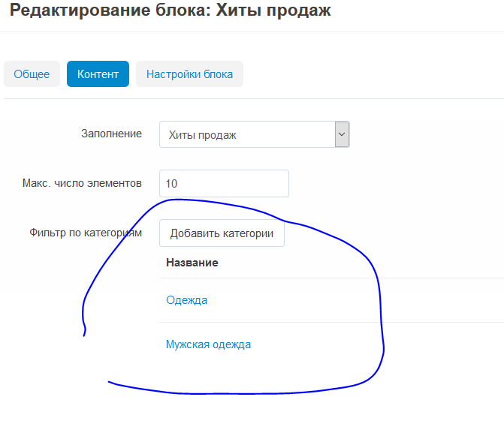The image size is (504, 445).
Task: Switch to the Общее tab
Action: click(x=32, y=74)
